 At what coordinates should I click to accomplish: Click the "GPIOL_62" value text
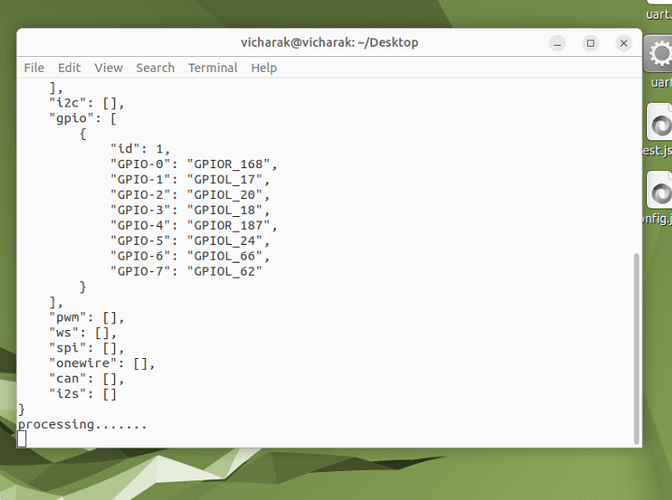pyautogui.click(x=226, y=271)
